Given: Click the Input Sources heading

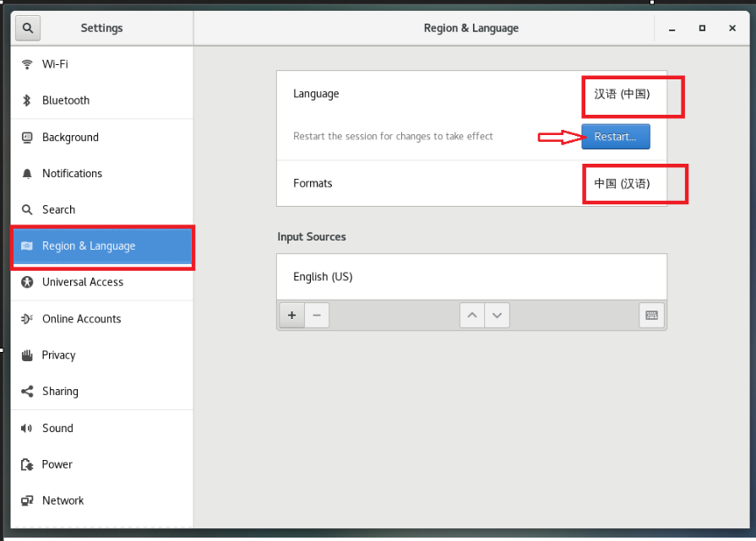Looking at the screenshot, I should (312, 236).
